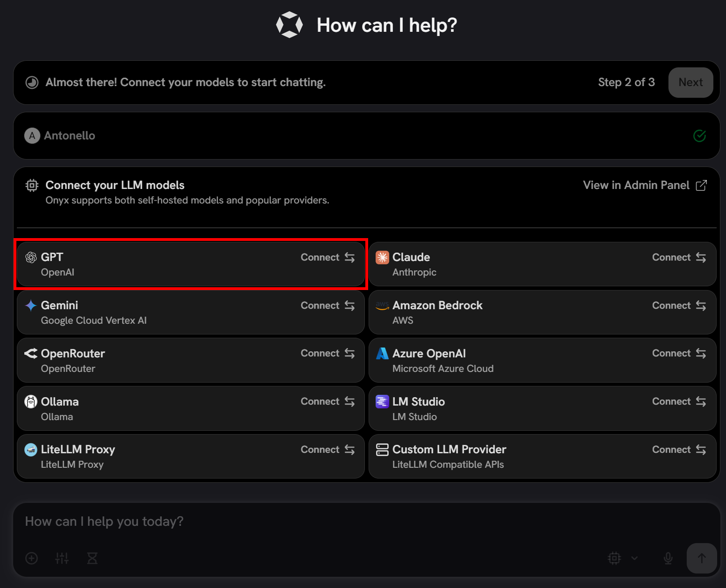The height and width of the screenshot is (588, 726).
Task: Connect the OpenRouter provider
Action: 327,353
